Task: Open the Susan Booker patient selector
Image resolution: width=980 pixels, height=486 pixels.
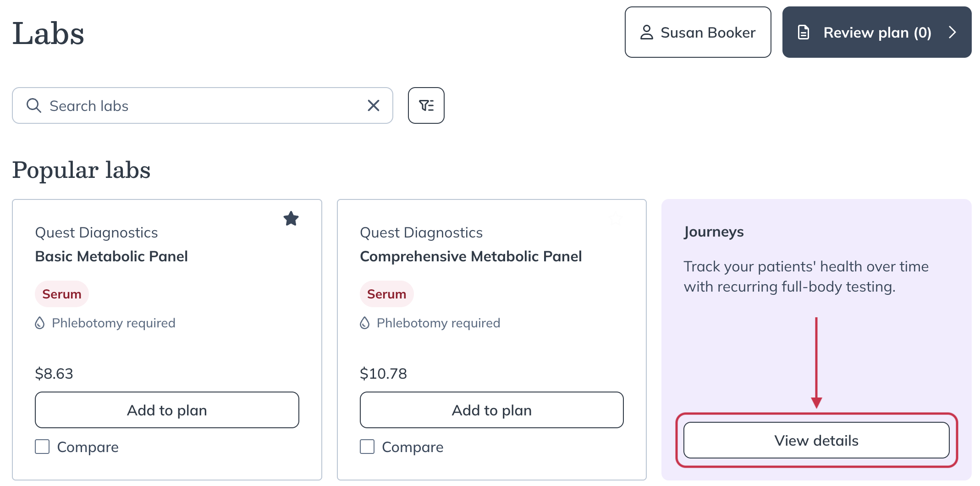Action: (698, 32)
